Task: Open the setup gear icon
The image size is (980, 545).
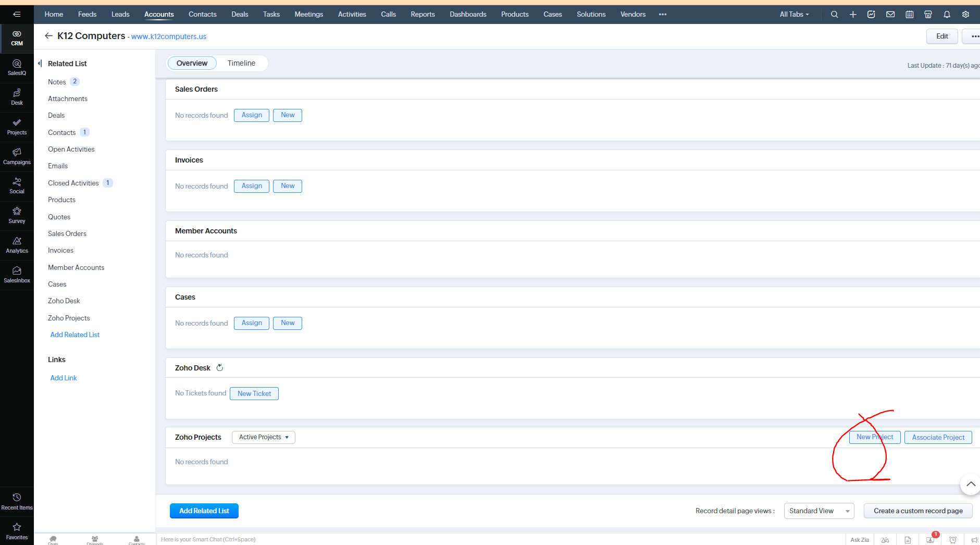Action: [965, 15]
